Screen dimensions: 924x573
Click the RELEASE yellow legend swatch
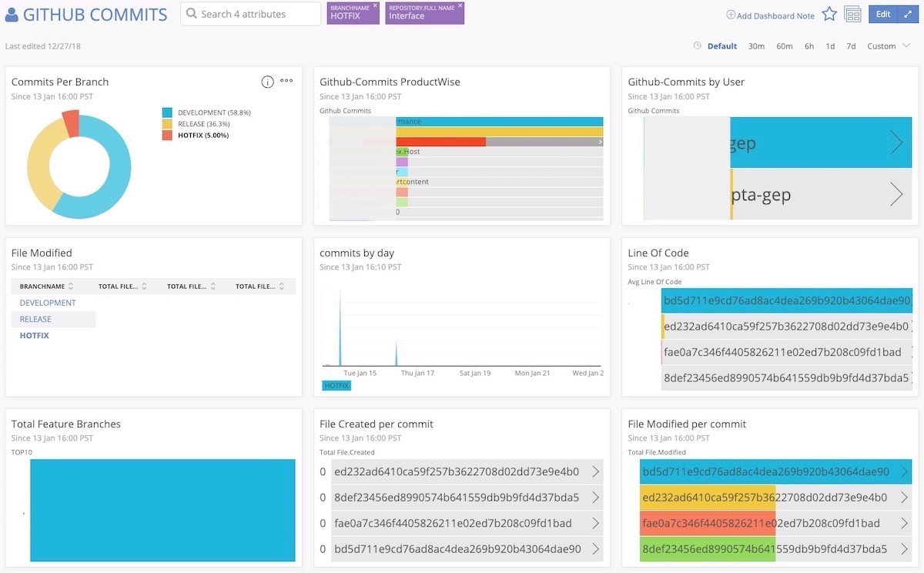click(167, 123)
